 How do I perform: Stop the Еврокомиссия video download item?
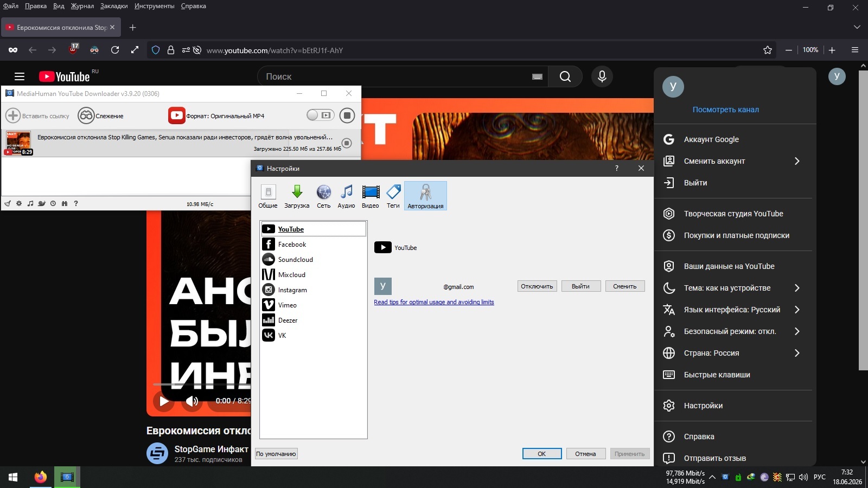(347, 143)
